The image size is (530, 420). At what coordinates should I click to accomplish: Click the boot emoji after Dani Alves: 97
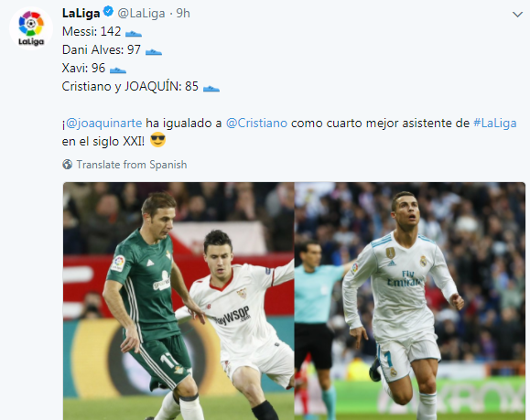pyautogui.click(x=154, y=51)
